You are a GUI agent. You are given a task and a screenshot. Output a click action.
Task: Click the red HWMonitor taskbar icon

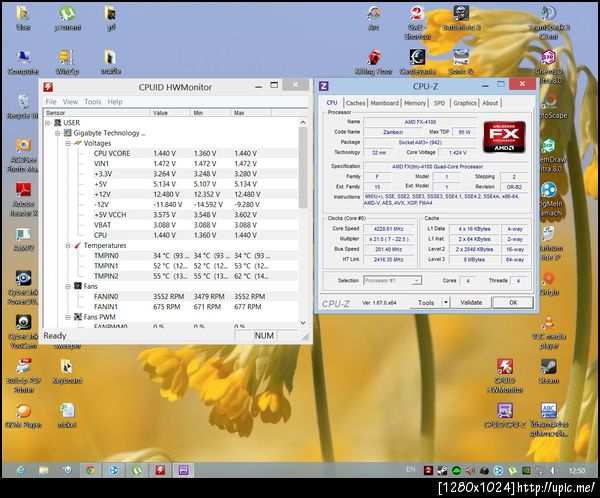tap(159, 469)
